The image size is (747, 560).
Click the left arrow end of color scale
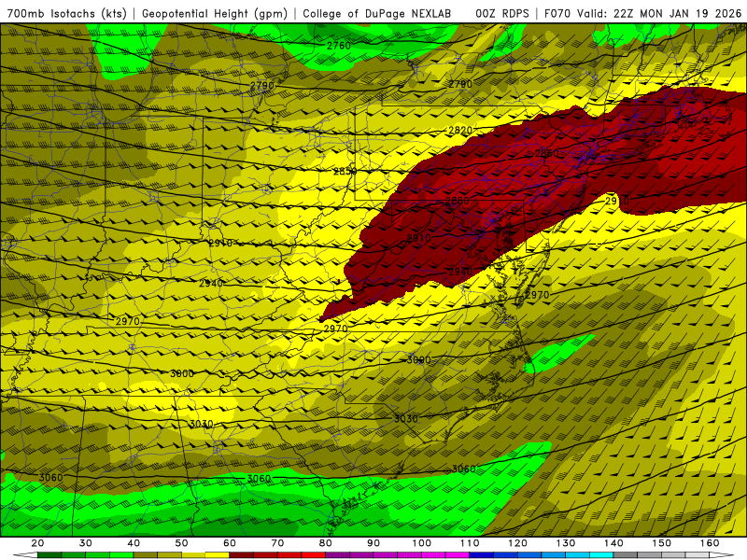click(x=26, y=555)
